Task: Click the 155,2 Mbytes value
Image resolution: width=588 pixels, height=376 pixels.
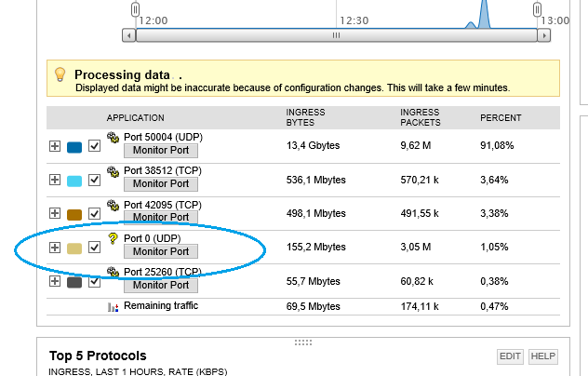Action: pyautogui.click(x=316, y=247)
